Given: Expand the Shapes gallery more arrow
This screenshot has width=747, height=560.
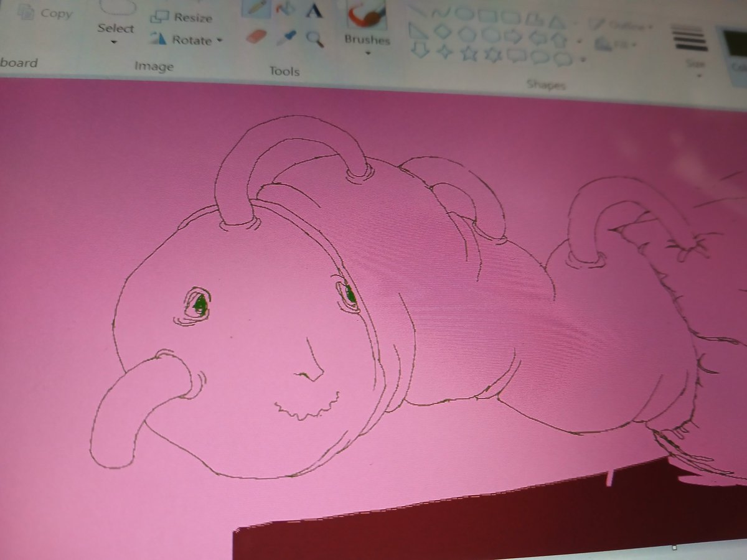Looking at the screenshot, I should [583, 60].
